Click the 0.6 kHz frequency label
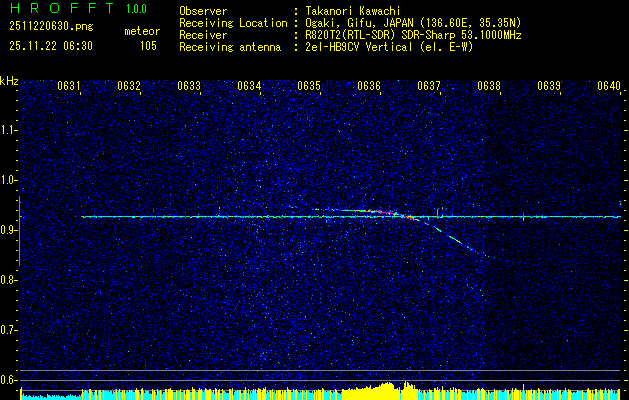 point(8,380)
